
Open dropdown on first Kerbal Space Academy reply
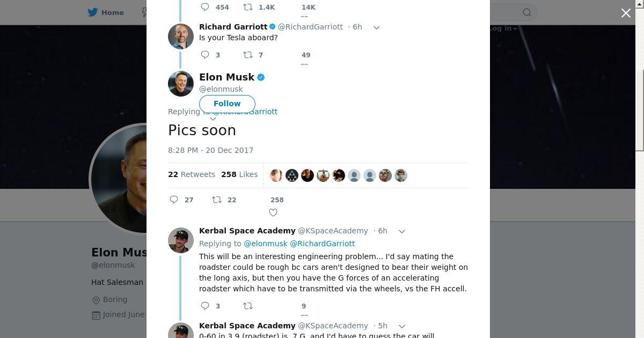[x=401, y=231]
